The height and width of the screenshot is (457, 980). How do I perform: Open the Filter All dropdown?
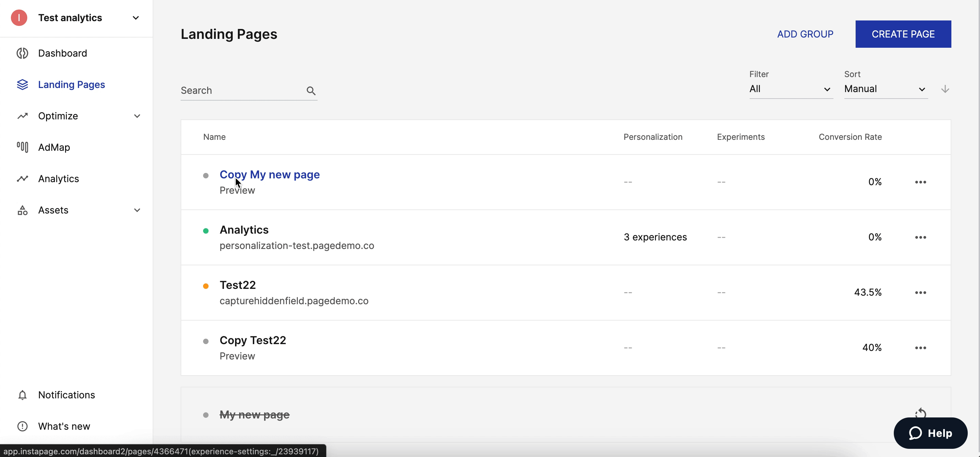791,89
